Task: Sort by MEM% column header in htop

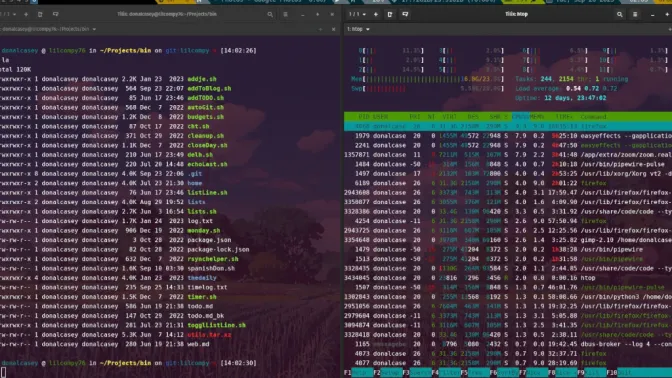Action: [537, 117]
